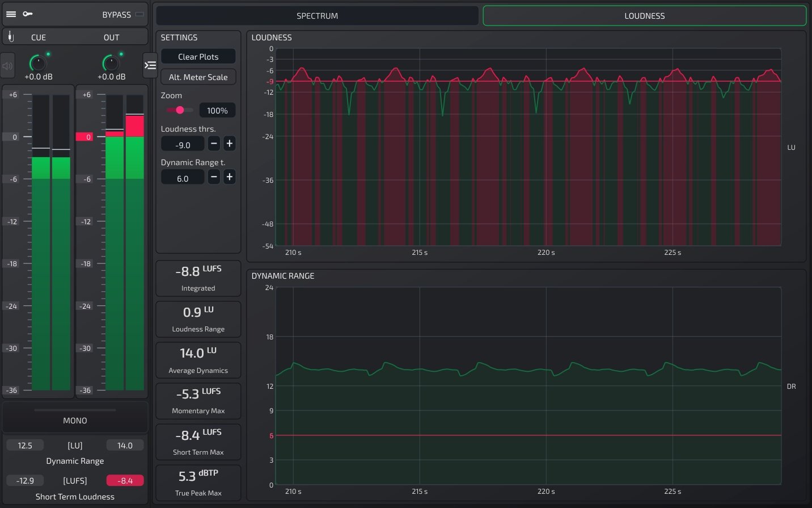The width and height of the screenshot is (812, 508).
Task: Click the license key icon
Action: (27, 14)
